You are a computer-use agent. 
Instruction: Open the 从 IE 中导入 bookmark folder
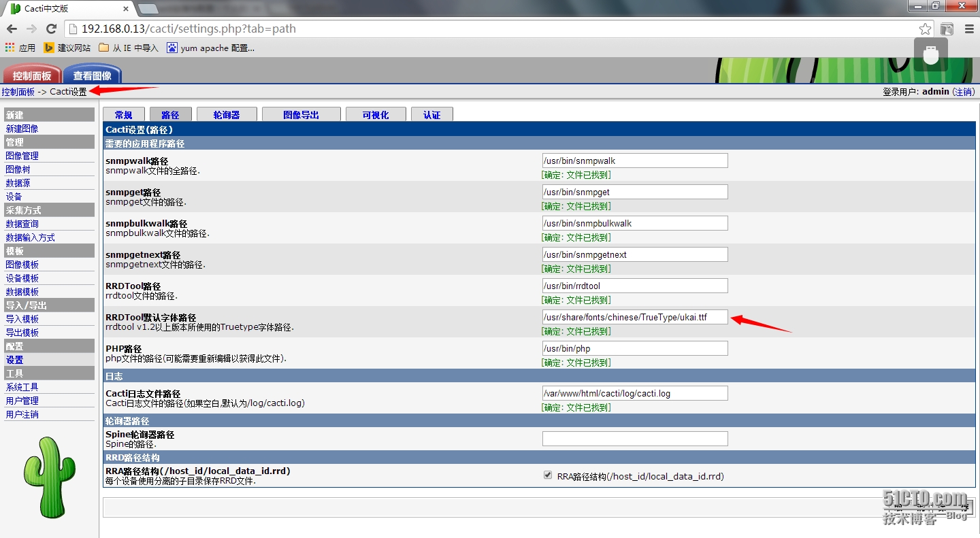129,48
